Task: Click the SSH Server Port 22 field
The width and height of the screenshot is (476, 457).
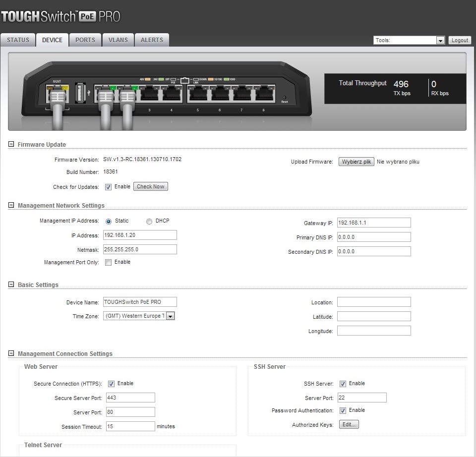Action: (362, 398)
